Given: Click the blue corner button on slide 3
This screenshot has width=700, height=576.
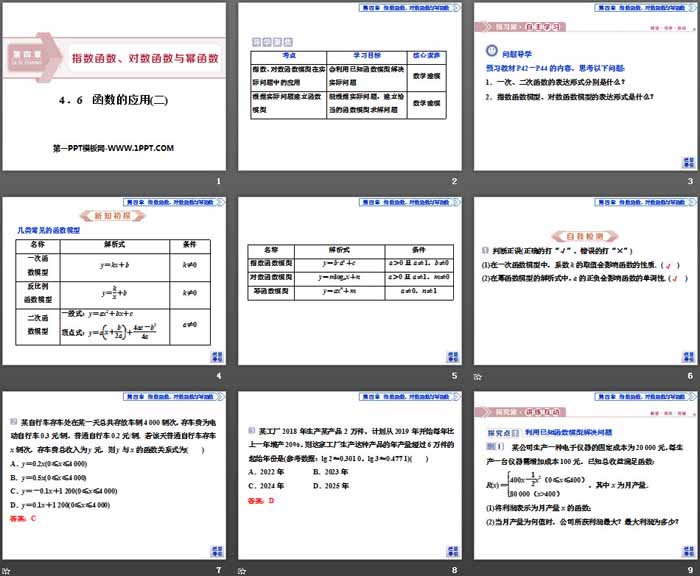Looking at the screenshot, I should [x=688, y=162].
